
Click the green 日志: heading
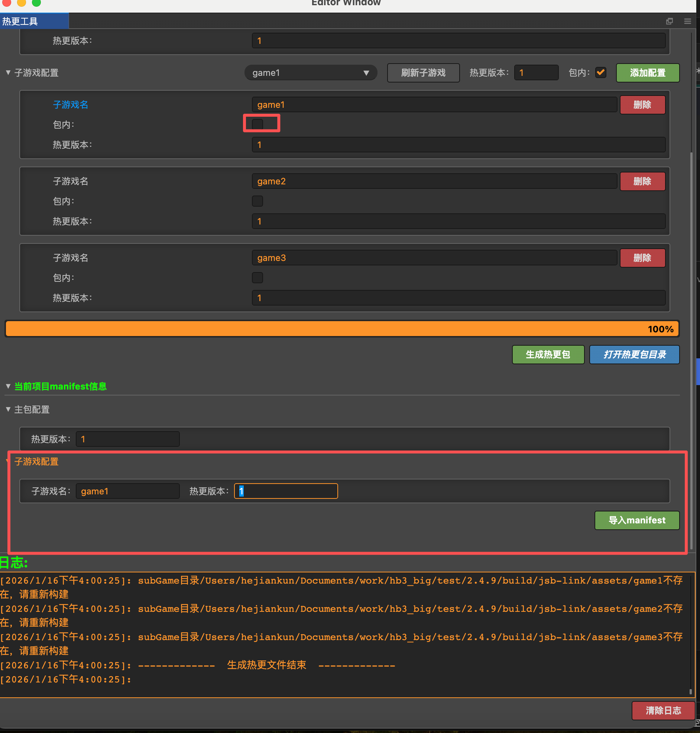point(14,563)
